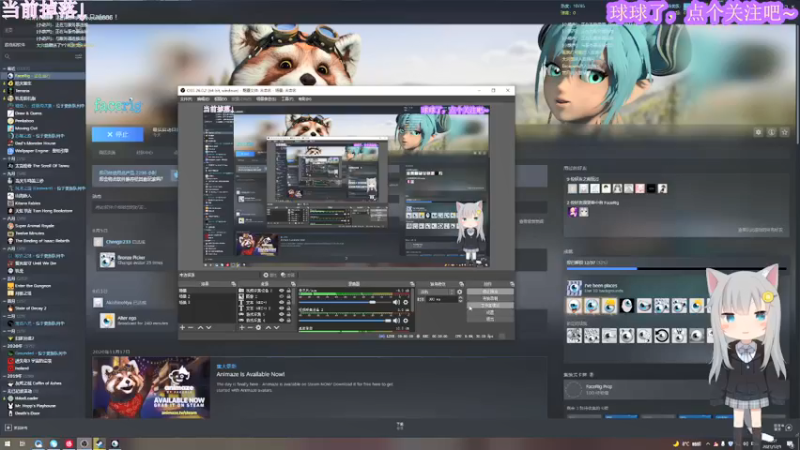Click the activity status input field
Viewport: 800px width, 450px height.
pyautogui.click(x=134, y=207)
